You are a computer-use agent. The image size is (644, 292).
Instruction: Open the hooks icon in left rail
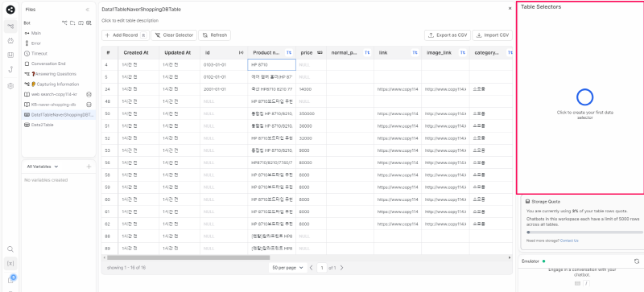pyautogui.click(x=10, y=69)
